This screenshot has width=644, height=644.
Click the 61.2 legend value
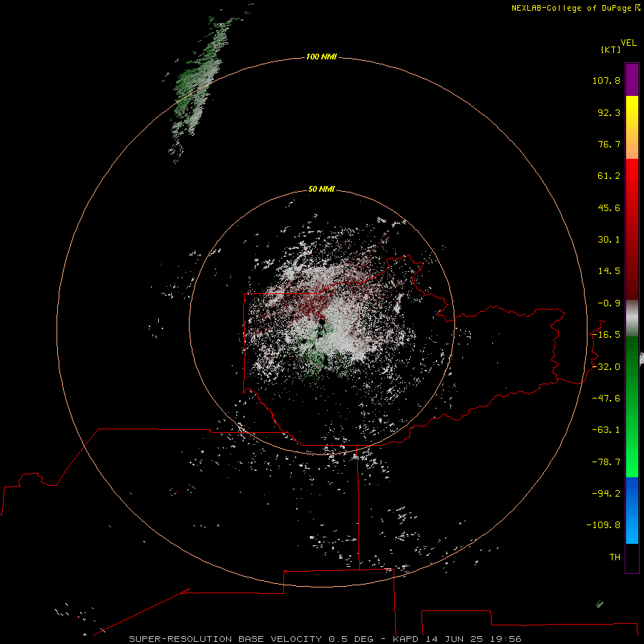click(x=609, y=176)
